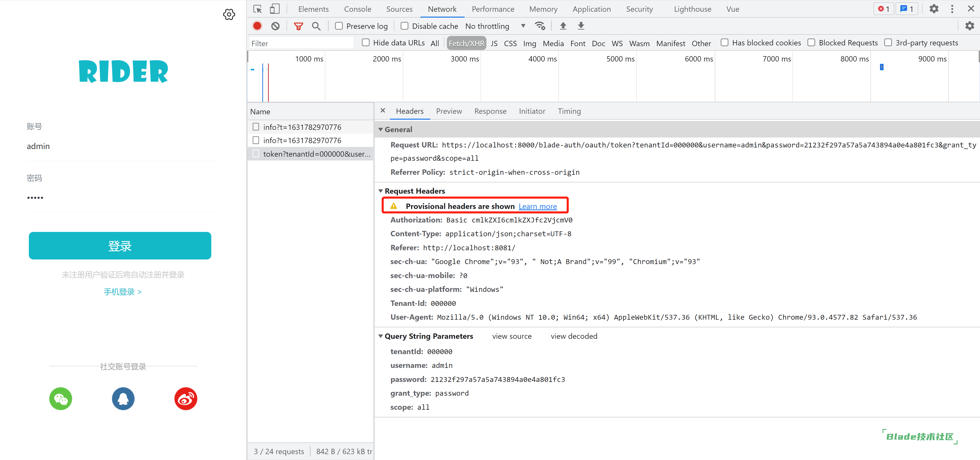Stop recording network log
The image size is (980, 460).
click(x=258, y=26)
